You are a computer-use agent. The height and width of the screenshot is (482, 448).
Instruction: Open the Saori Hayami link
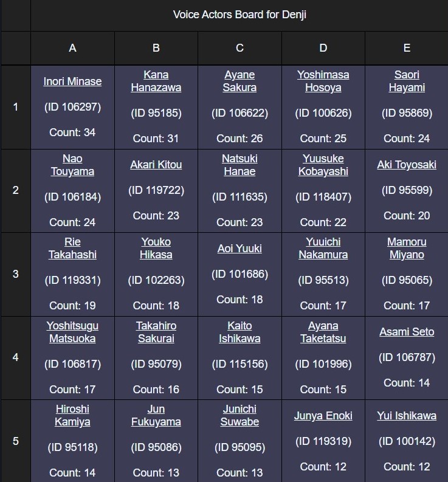(x=407, y=81)
